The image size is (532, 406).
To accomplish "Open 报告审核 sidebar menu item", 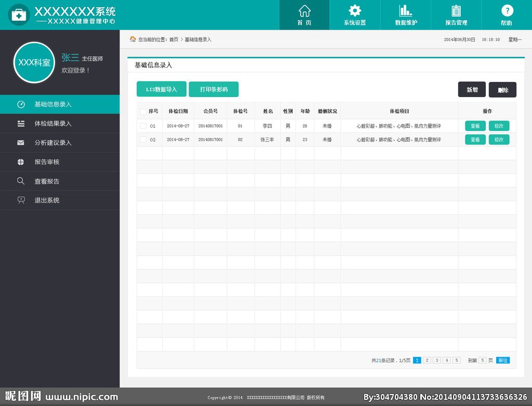I will [47, 162].
